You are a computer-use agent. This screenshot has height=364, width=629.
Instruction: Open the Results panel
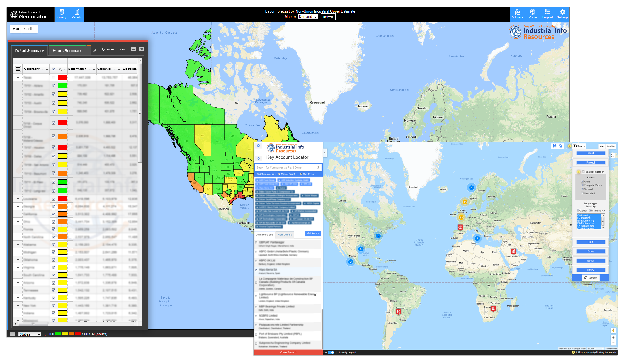(x=76, y=14)
